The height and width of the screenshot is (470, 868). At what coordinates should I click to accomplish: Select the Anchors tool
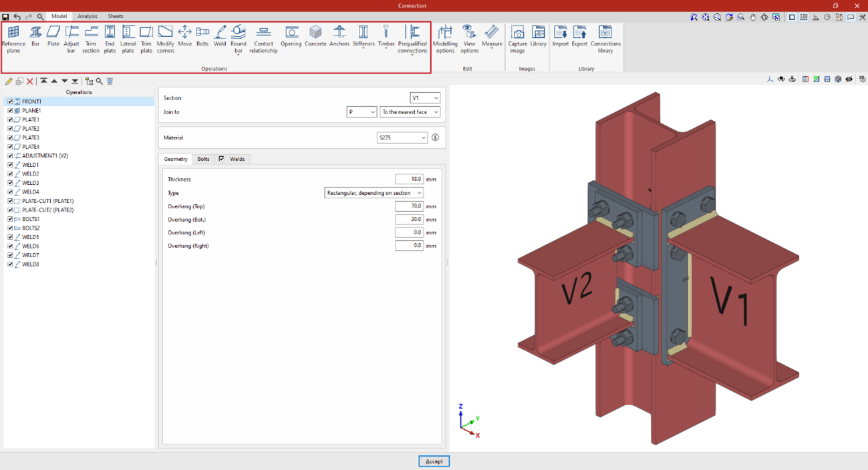click(339, 37)
